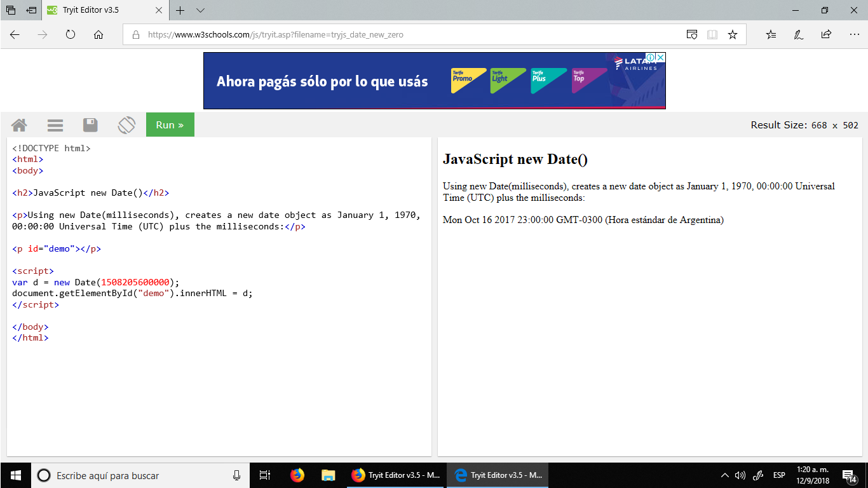
Task: Open the browser Settings and more menu
Action: (854, 35)
